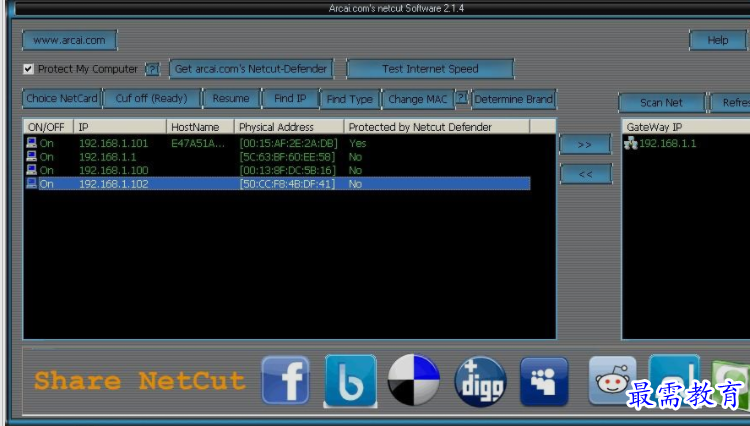Open help question mark next to Change MAC
The height and width of the screenshot is (426, 750).
[461, 98]
